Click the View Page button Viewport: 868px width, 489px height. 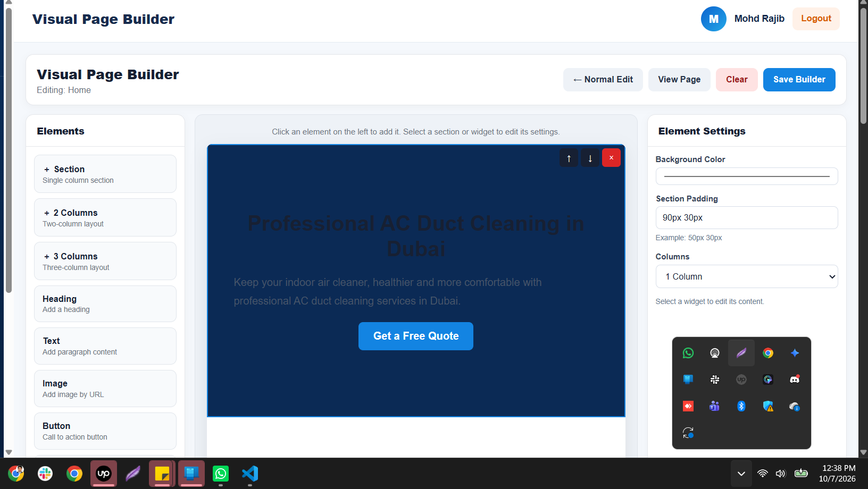click(x=679, y=80)
